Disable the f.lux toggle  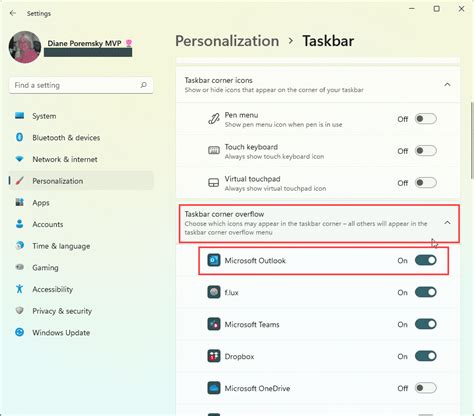[x=426, y=292]
